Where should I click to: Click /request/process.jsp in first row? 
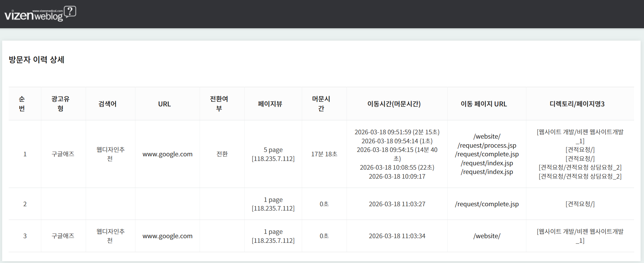(x=487, y=145)
